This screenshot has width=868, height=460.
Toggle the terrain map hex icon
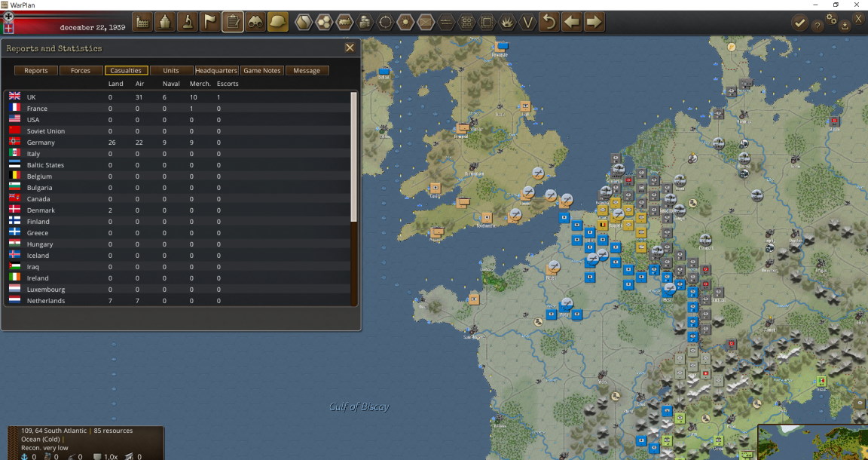coord(304,22)
